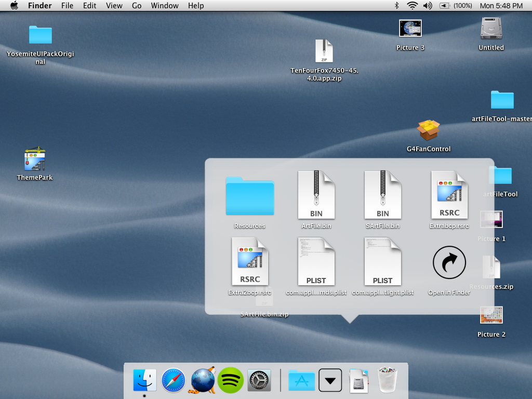The height and width of the screenshot is (399, 532).
Task: Click the Bluetooth status icon
Action: 396,5
